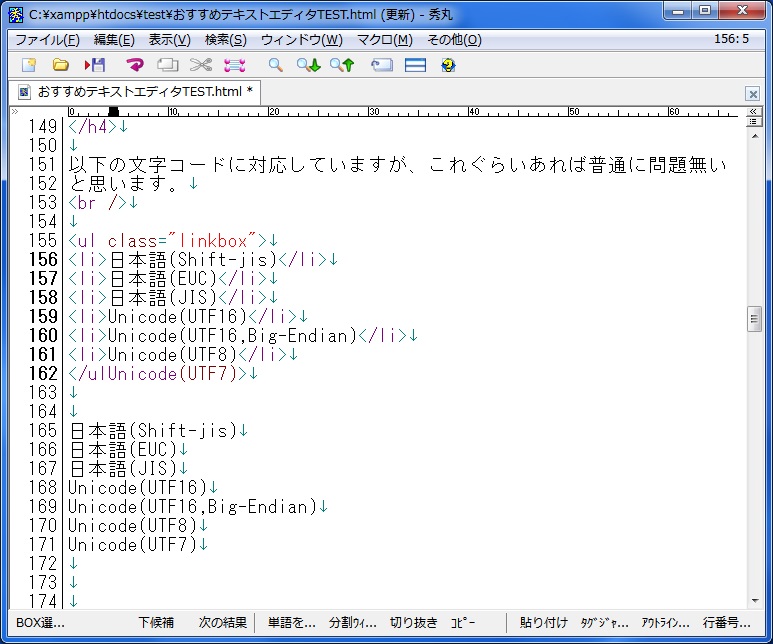This screenshot has width=773, height=644.
Task: Click the 20 mark on the ruler
Action: (274, 112)
